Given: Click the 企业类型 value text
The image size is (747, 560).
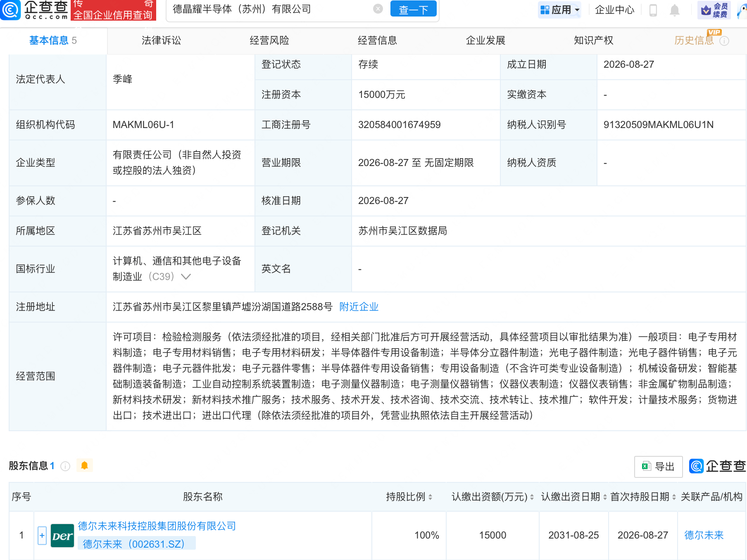Looking at the screenshot, I should [x=177, y=163].
